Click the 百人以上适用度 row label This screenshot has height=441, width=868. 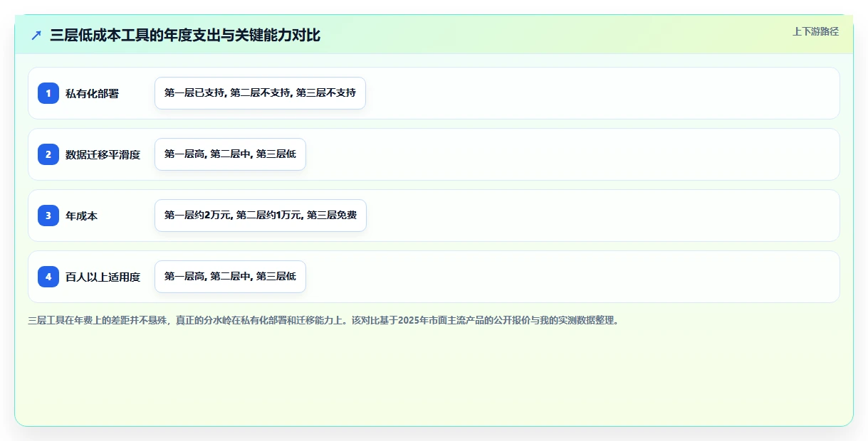click(x=103, y=277)
